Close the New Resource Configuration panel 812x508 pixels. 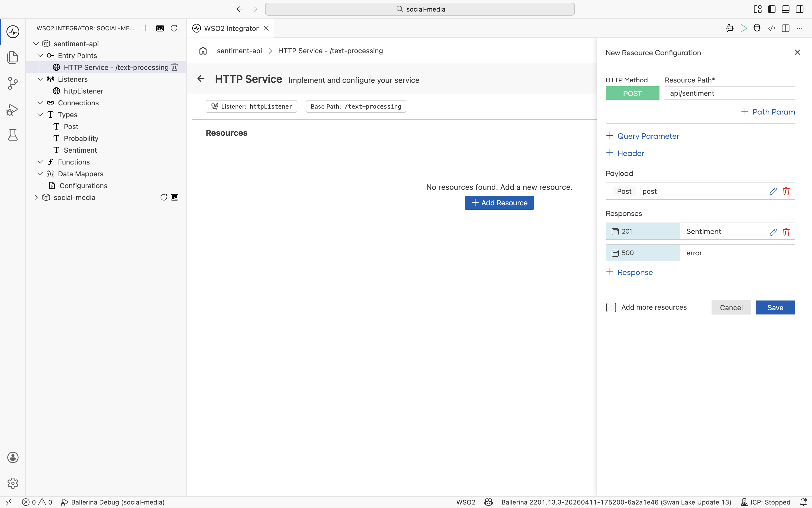pos(798,52)
